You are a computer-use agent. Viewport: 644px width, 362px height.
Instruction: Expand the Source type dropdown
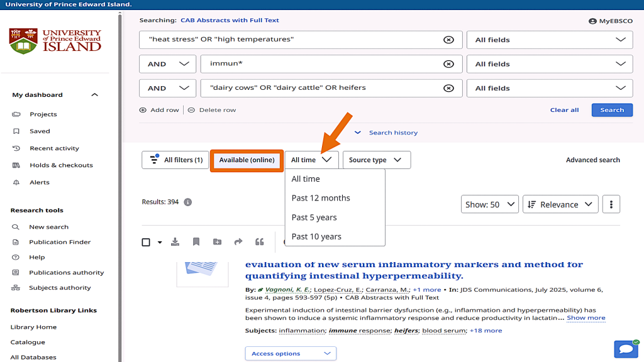[x=376, y=160]
